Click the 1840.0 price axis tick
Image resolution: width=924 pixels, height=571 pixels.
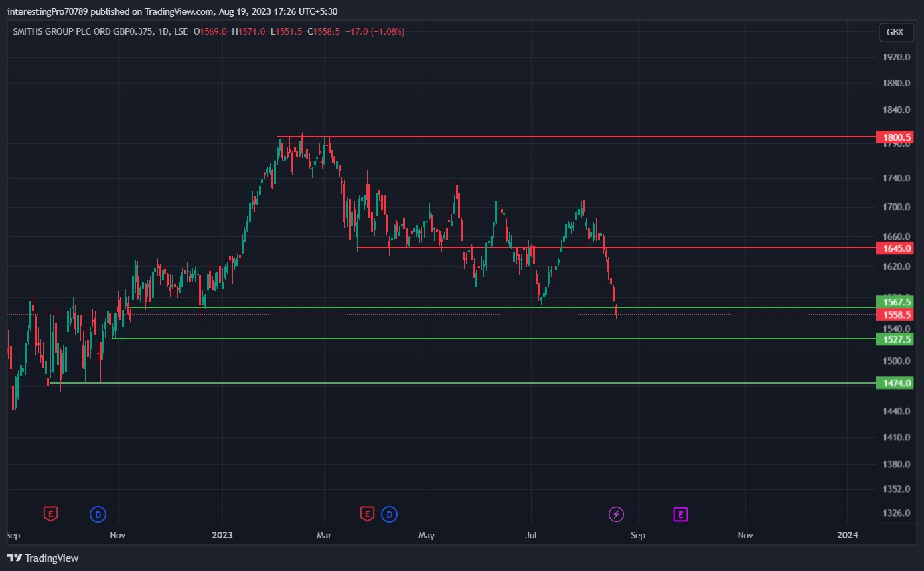click(x=897, y=110)
